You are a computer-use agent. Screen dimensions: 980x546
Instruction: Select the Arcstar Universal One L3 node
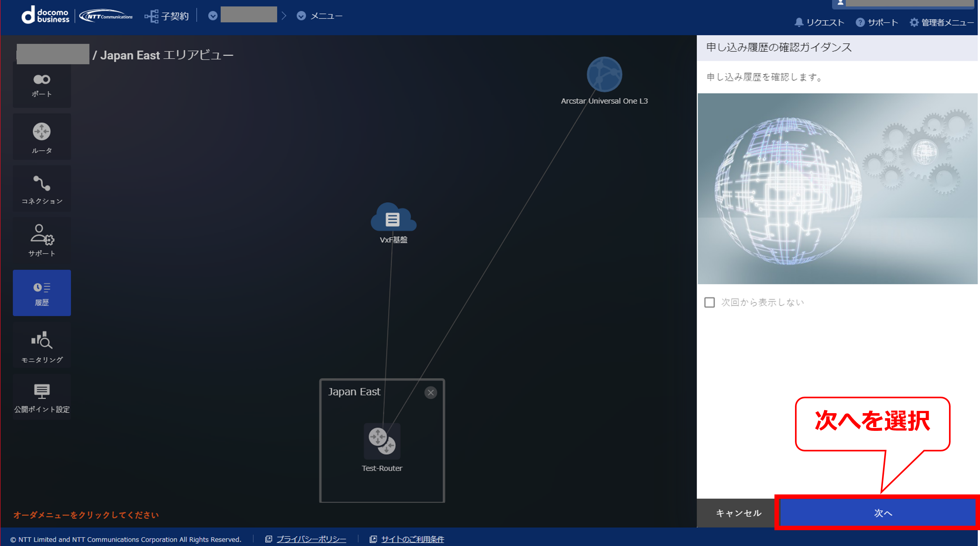click(x=604, y=75)
